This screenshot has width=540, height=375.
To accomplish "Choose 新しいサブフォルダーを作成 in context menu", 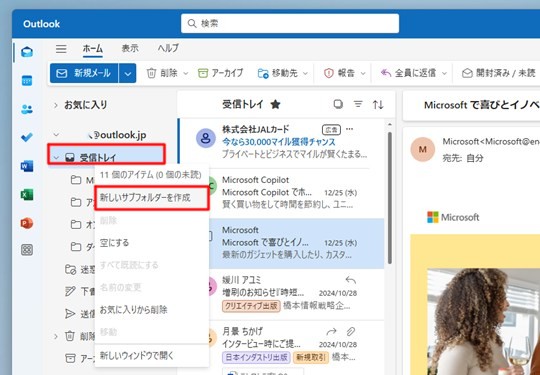I will (152, 198).
